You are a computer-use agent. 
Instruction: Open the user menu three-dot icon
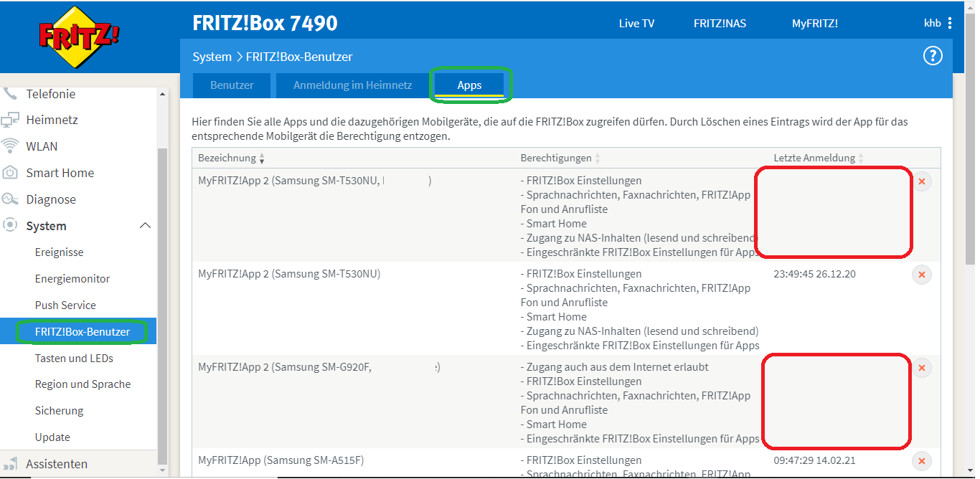950,23
